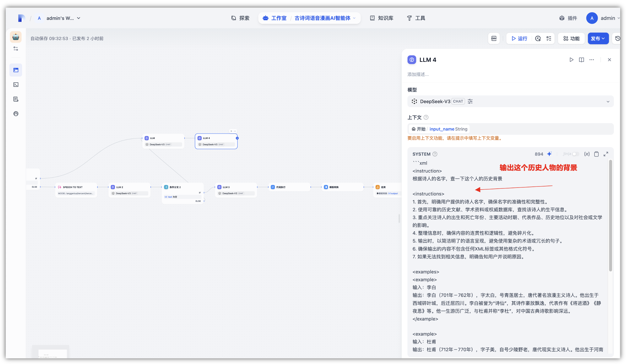Expand the DeepSeek-V3 model dropdown
This screenshot has width=626, height=364.
point(608,101)
